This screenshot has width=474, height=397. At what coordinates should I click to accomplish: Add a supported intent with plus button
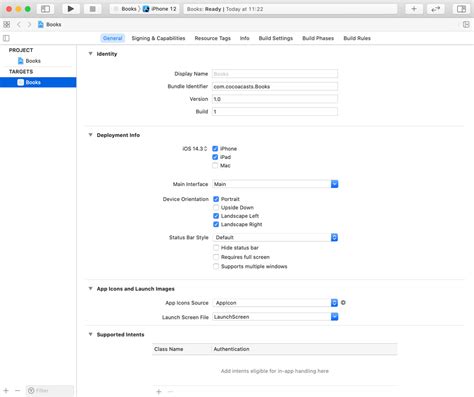pos(159,392)
